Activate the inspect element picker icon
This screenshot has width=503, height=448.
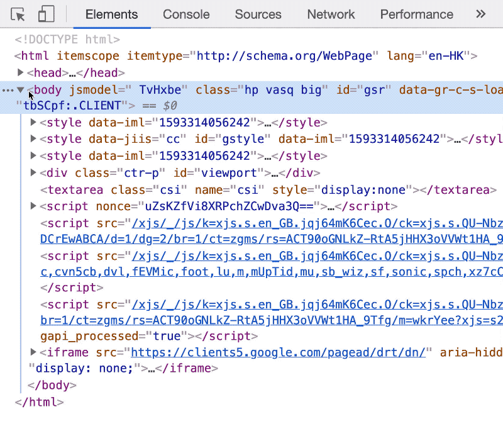[18, 14]
